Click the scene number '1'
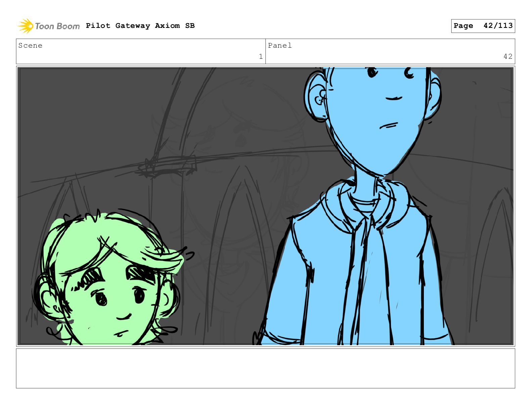This screenshot has height=411, width=532. coord(261,56)
